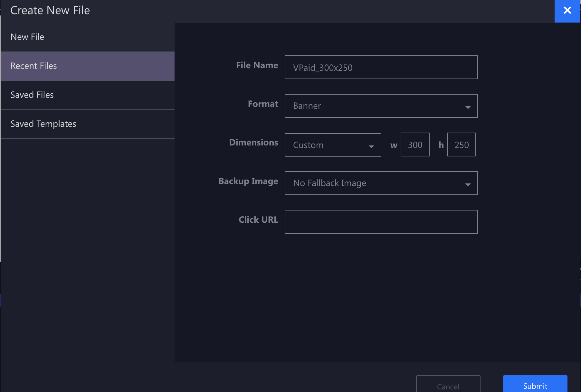The image size is (581, 392).
Task: Click the Dimensions label text
Action: (x=253, y=143)
